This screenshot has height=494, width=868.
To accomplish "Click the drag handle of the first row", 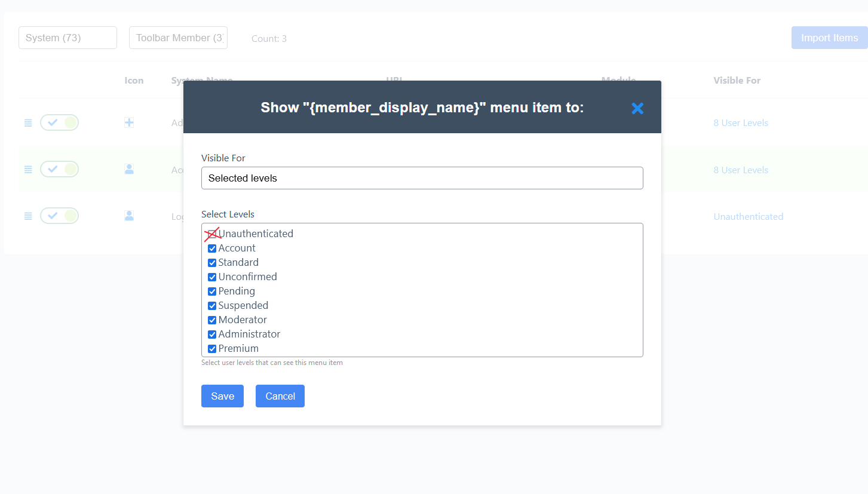I will pos(28,123).
